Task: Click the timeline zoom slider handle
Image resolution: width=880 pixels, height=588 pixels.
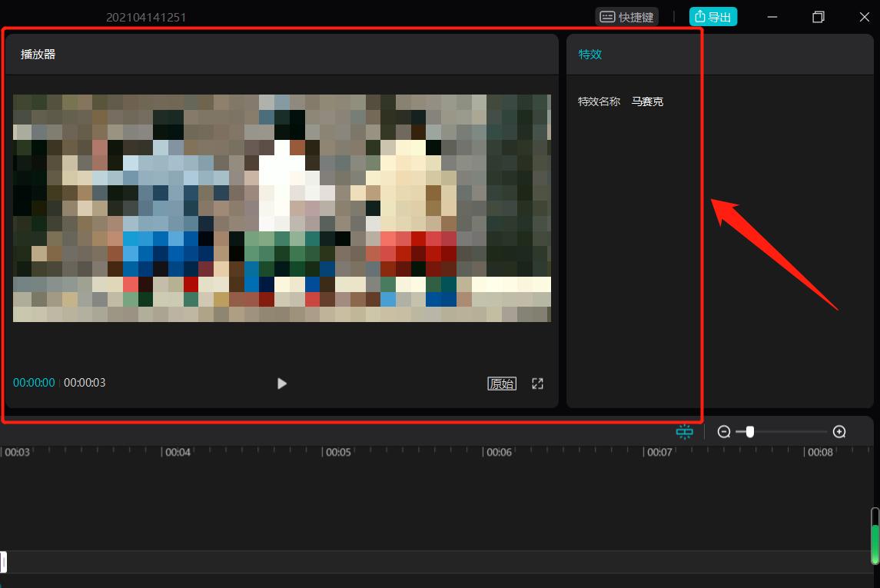Action: click(750, 432)
